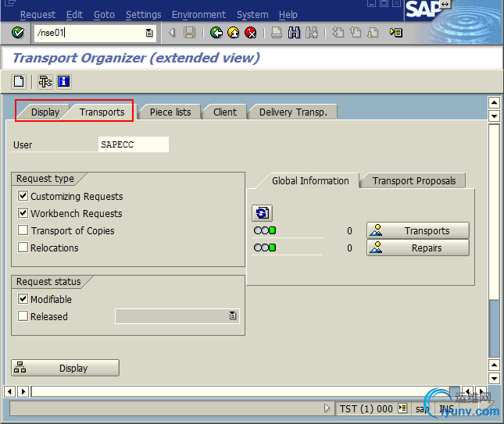Screen dimensions: 504x424
Task: Click the Next Page icon
Action: point(373,33)
